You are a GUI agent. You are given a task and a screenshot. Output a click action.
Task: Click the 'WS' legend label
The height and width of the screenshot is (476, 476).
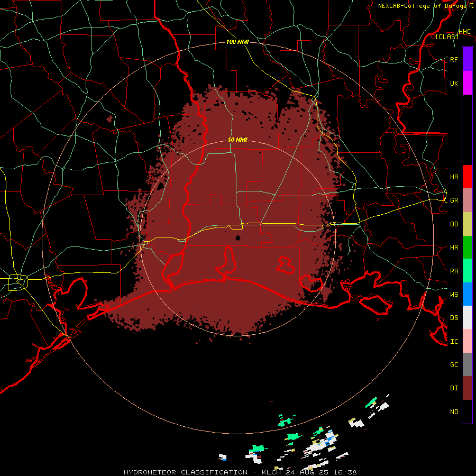pyautogui.click(x=454, y=294)
